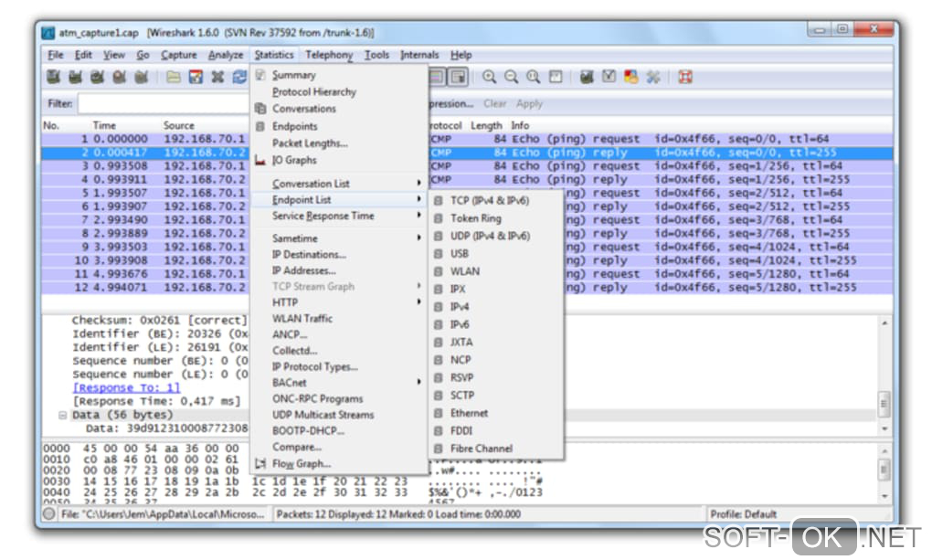Viewport: 932px width, 560px height.
Task: Close this capture file toolbar icon
Action: [x=217, y=77]
